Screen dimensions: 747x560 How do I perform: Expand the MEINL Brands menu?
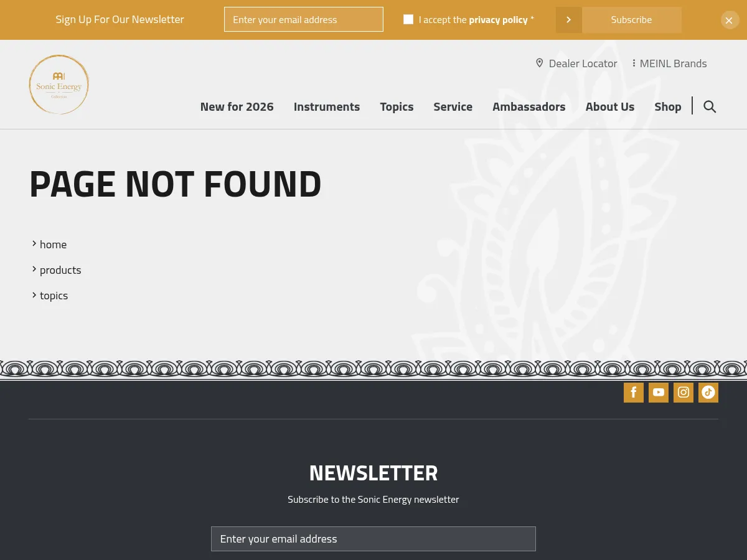(669, 63)
